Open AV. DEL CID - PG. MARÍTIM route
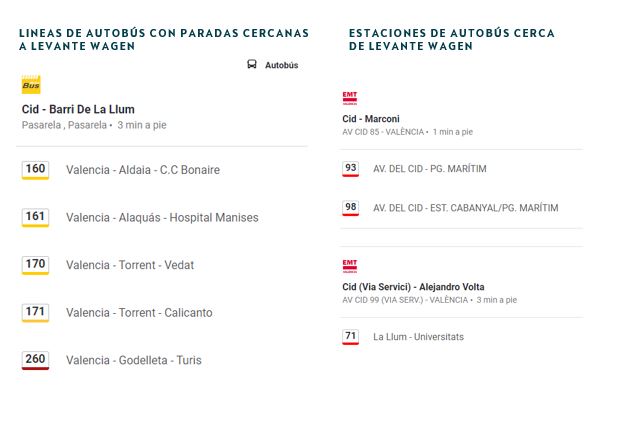 pyautogui.click(x=430, y=169)
